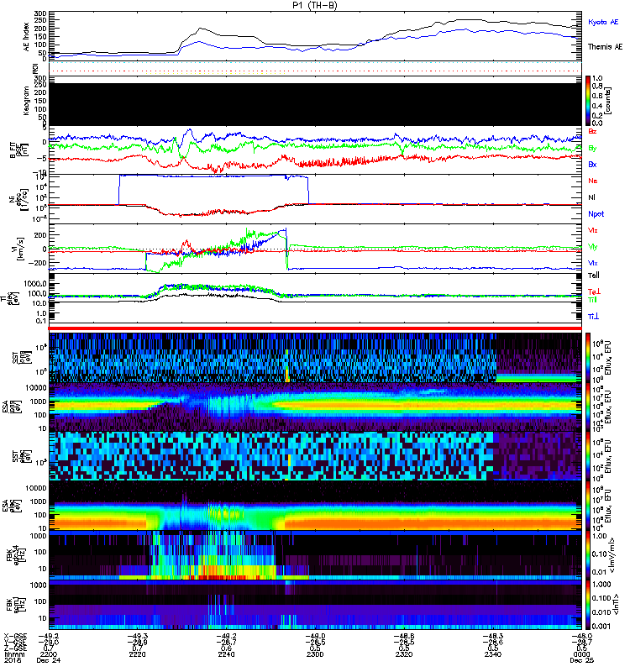Screen dimensions: 630x672
Task: Click the red Bz legend label
Action: pyautogui.click(x=592, y=131)
